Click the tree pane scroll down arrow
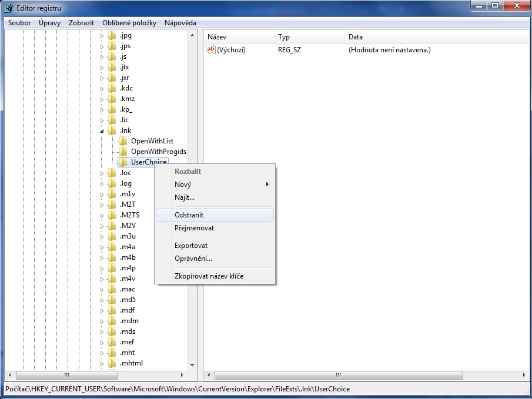This screenshot has width=532, height=399. [x=192, y=365]
